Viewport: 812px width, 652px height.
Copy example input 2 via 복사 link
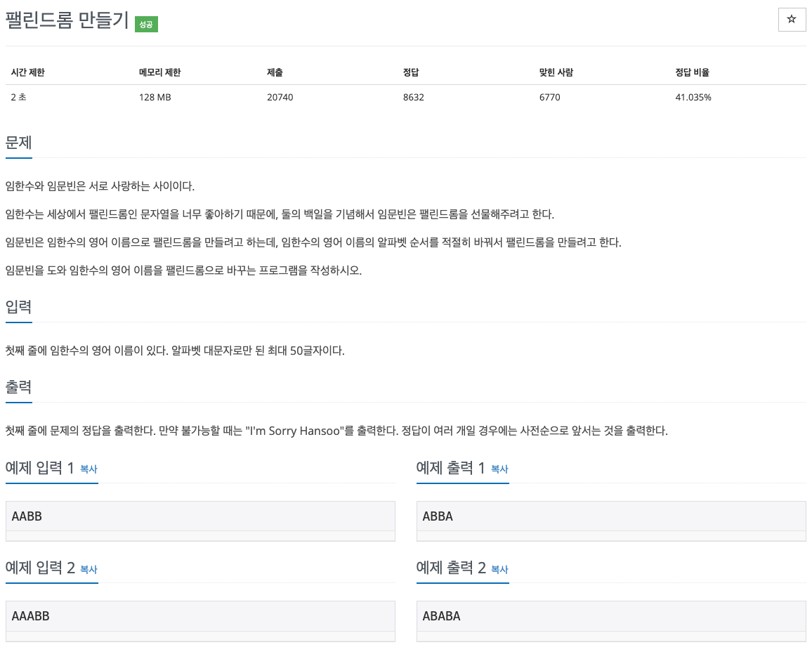click(x=89, y=569)
